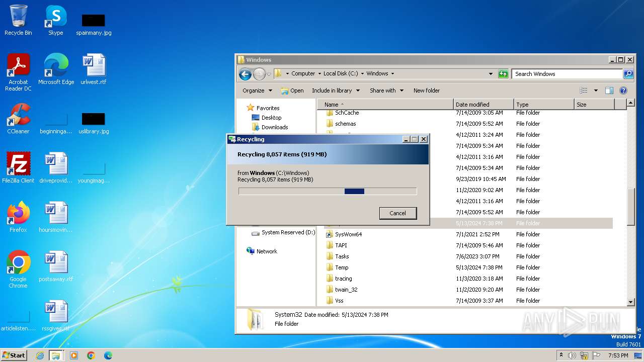Click the Back navigation arrow in Explorer
Image resolution: width=644 pixels, height=362 pixels.
[x=245, y=74]
